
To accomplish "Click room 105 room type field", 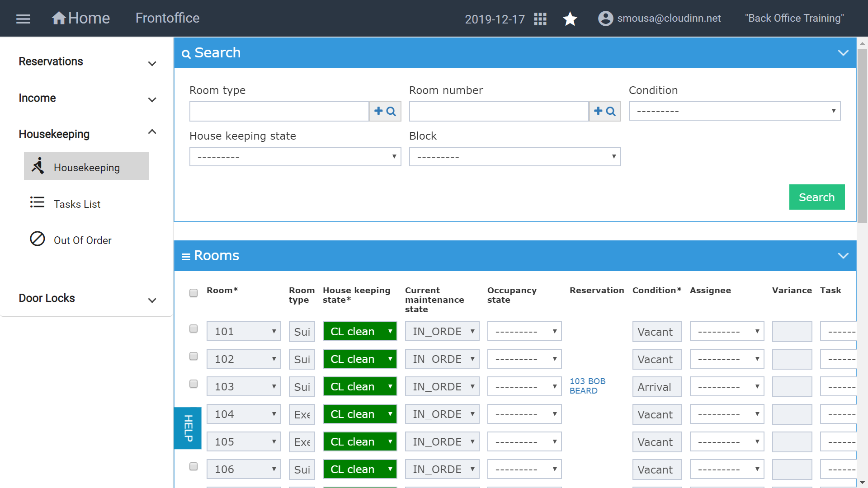I will [x=302, y=442].
